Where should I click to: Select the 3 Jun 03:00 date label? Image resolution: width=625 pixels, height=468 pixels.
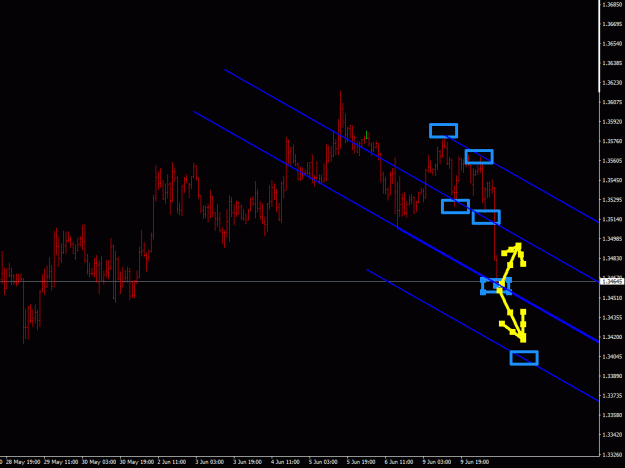pyautogui.click(x=210, y=462)
